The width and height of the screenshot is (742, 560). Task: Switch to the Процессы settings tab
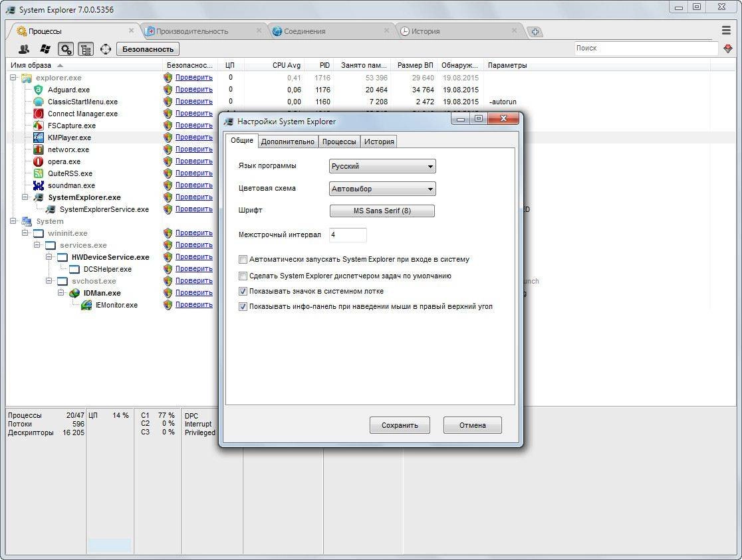pos(339,141)
